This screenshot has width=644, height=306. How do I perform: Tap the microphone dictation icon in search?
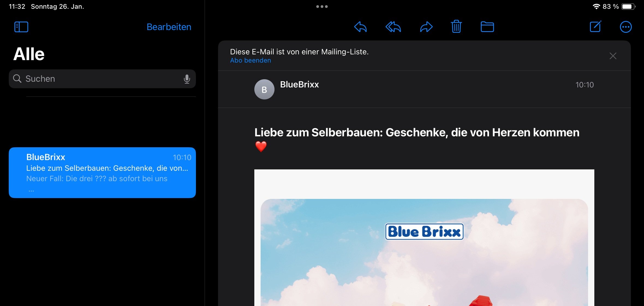tap(187, 79)
